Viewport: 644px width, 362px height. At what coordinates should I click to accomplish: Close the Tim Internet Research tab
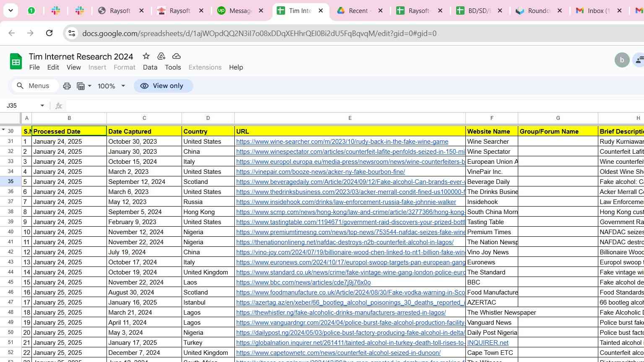point(321,10)
